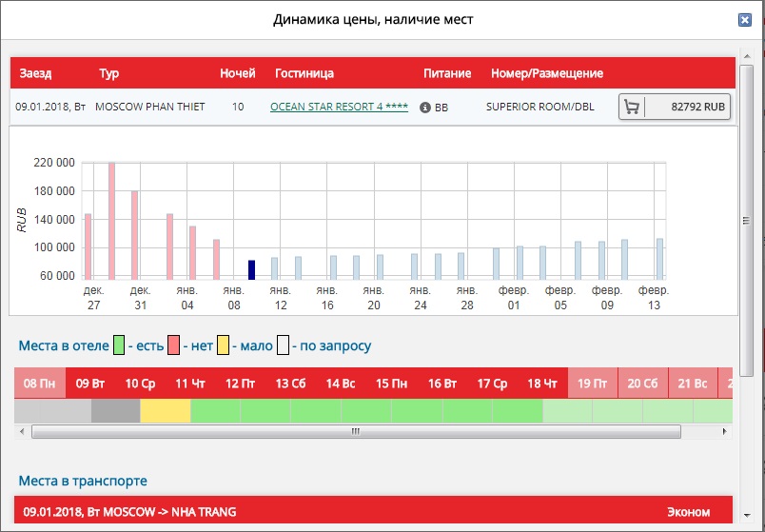Viewport: 765px width, 532px height.
Task: Select the 09 Вт date tab
Action: coord(89,384)
